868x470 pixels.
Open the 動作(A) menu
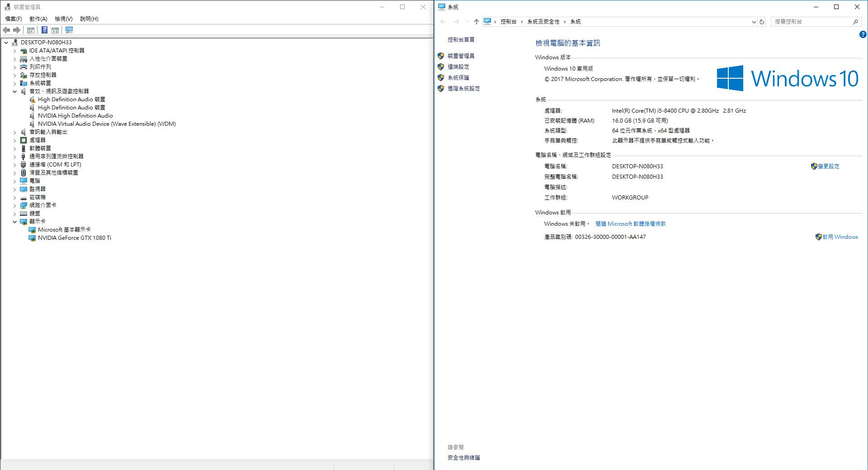pos(38,19)
